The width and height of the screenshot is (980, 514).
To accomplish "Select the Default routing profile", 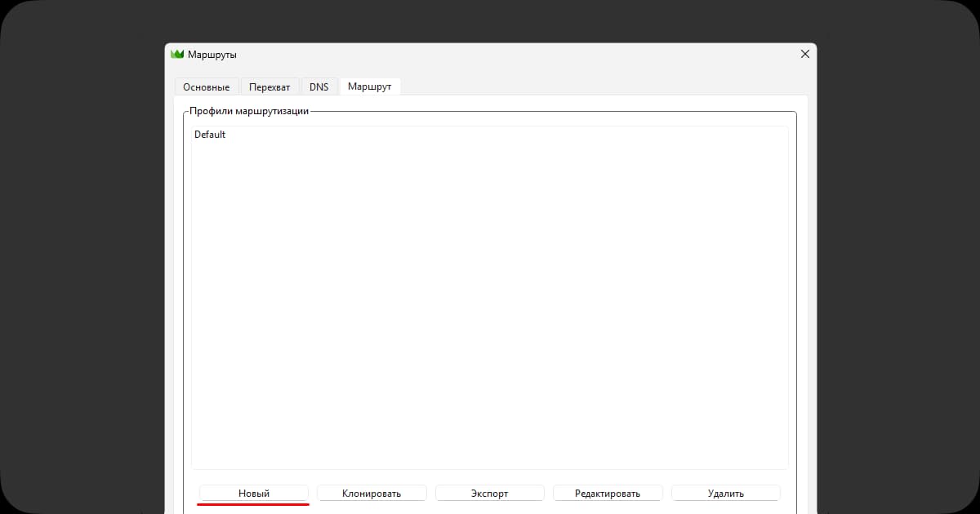I will (x=210, y=135).
